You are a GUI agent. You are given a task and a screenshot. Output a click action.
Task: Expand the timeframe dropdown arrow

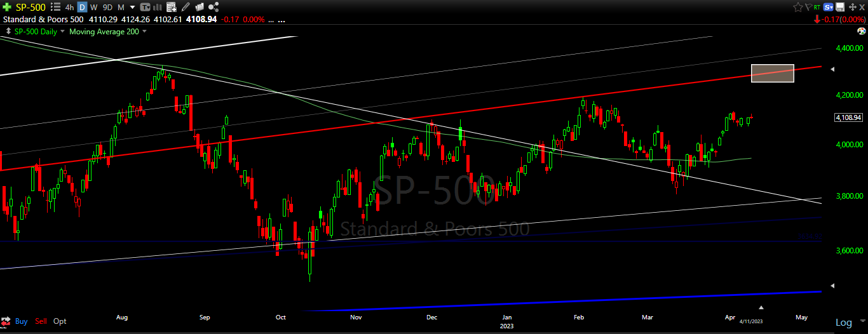click(132, 8)
